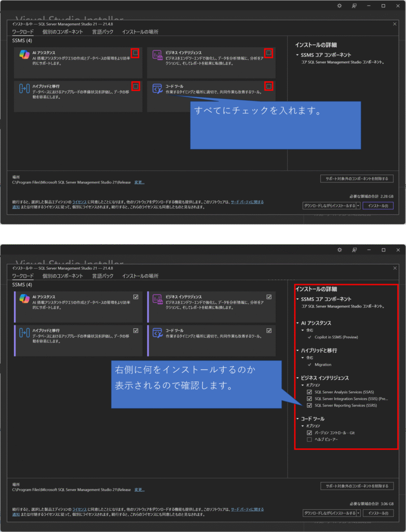The height and width of the screenshot is (532, 406).
Task: Click 変更... location link in top window
Action: [139, 182]
